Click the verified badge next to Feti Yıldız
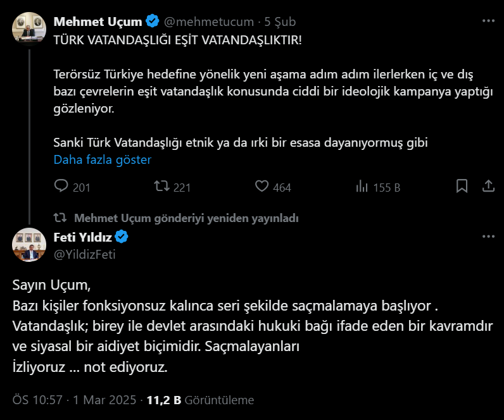This screenshot has height=420, width=504. (121, 237)
